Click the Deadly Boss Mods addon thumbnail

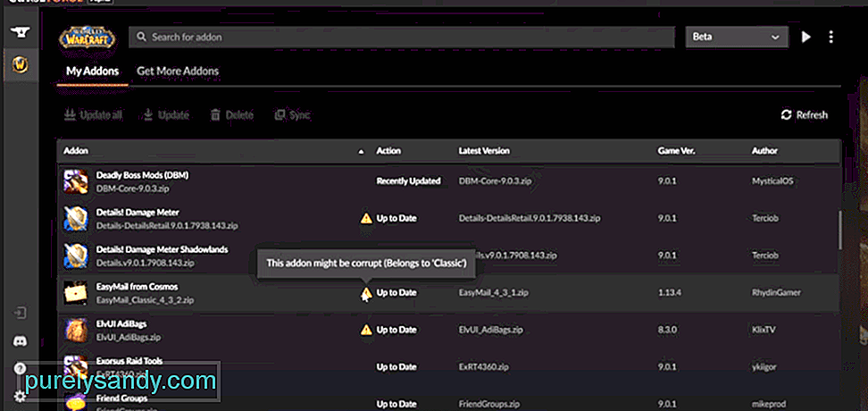click(76, 181)
